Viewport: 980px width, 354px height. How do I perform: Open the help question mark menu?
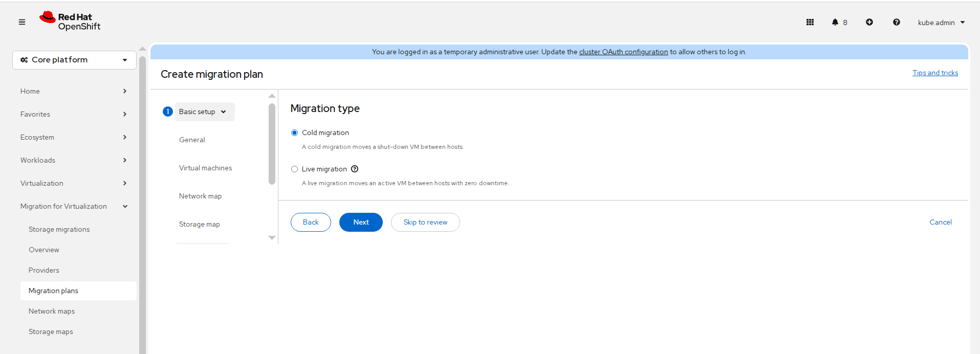(x=896, y=22)
